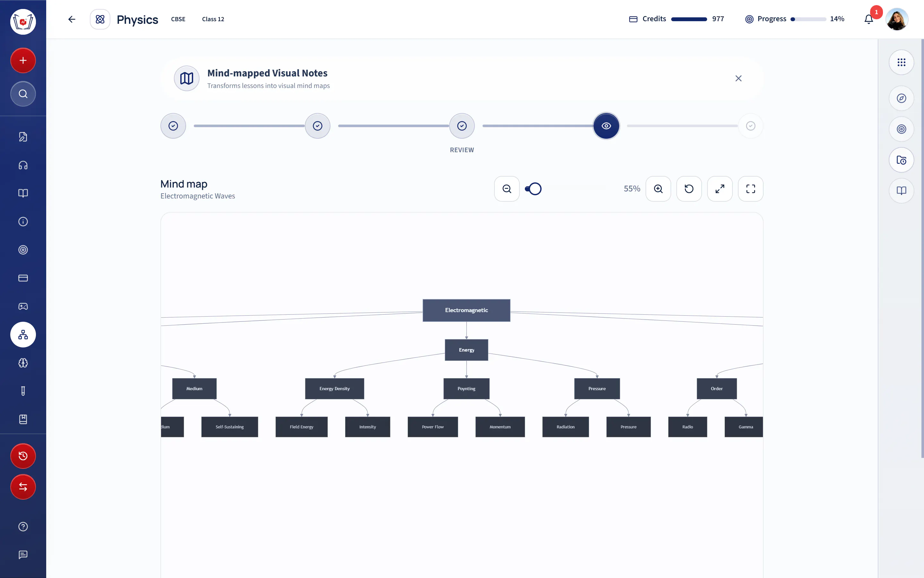Image resolution: width=924 pixels, height=578 pixels.
Task: Open the target icon on right panel
Action: pyautogui.click(x=902, y=129)
